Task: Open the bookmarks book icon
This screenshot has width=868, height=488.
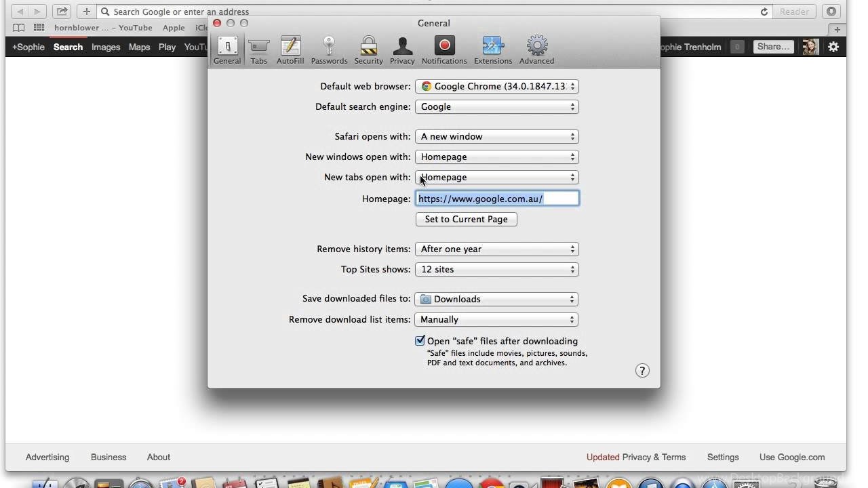Action: (19, 28)
